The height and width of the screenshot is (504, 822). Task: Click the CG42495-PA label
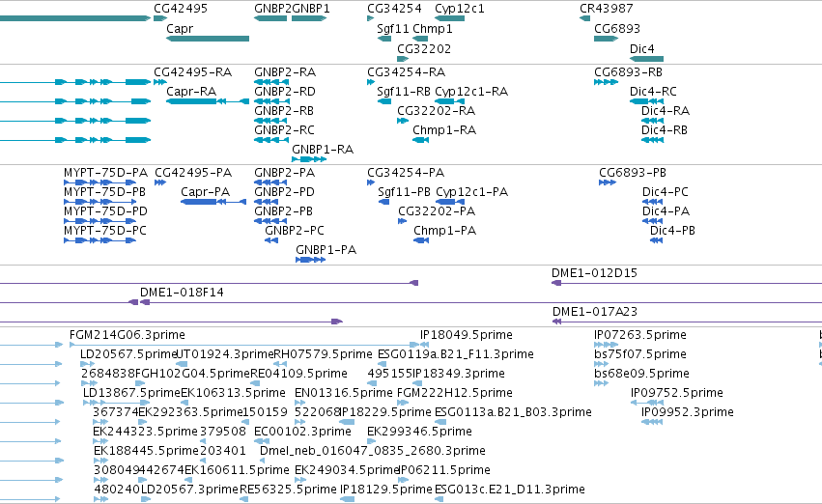point(193,173)
